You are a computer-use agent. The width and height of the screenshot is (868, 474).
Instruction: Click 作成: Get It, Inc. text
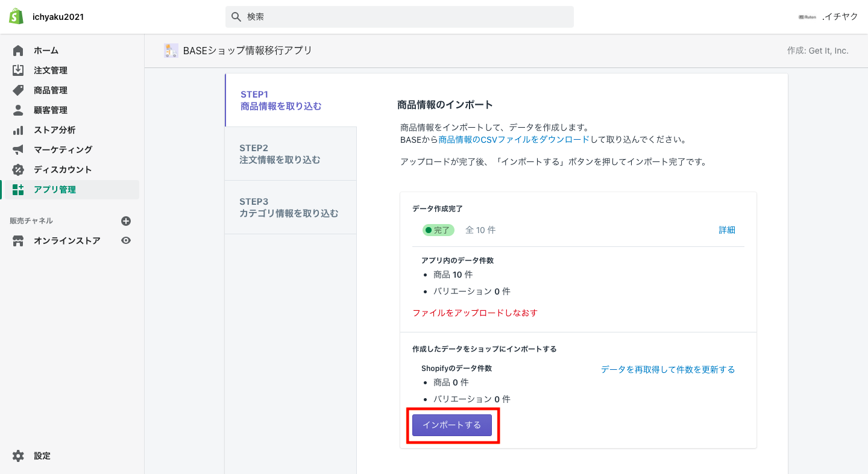(818, 51)
